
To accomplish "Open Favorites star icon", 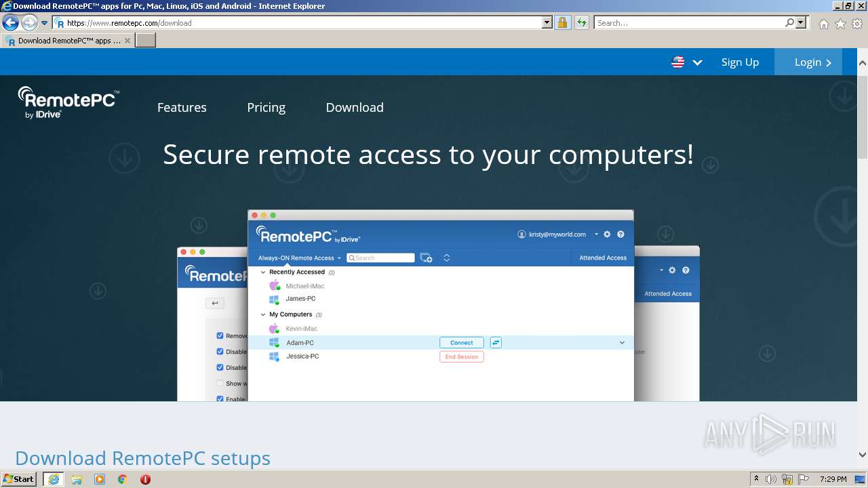I will tap(840, 24).
